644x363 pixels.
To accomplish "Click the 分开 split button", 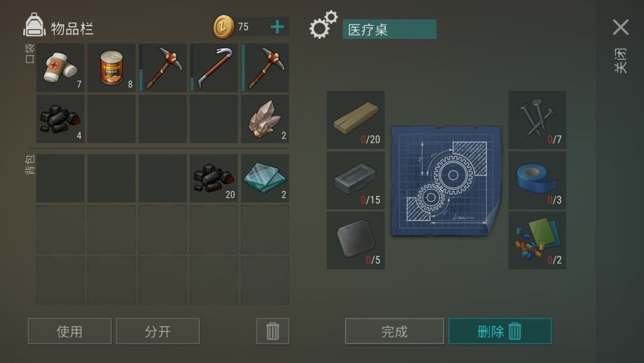I will click(x=157, y=331).
